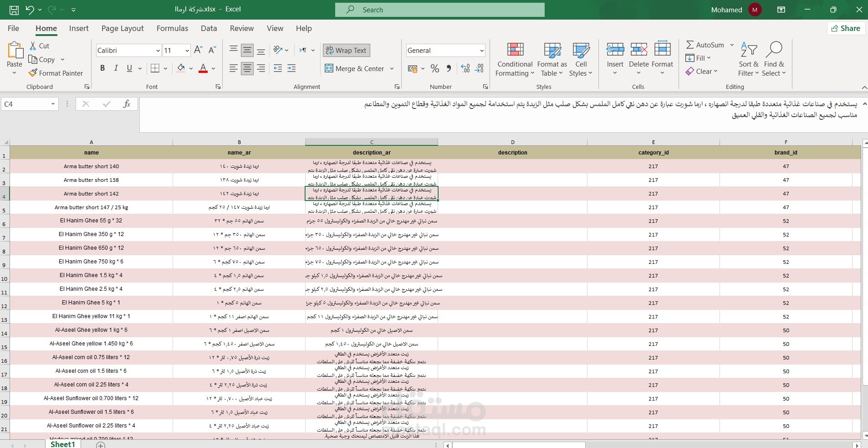The height and width of the screenshot is (448, 868).
Task: Toggle center horizontal alignment
Action: 247,68
